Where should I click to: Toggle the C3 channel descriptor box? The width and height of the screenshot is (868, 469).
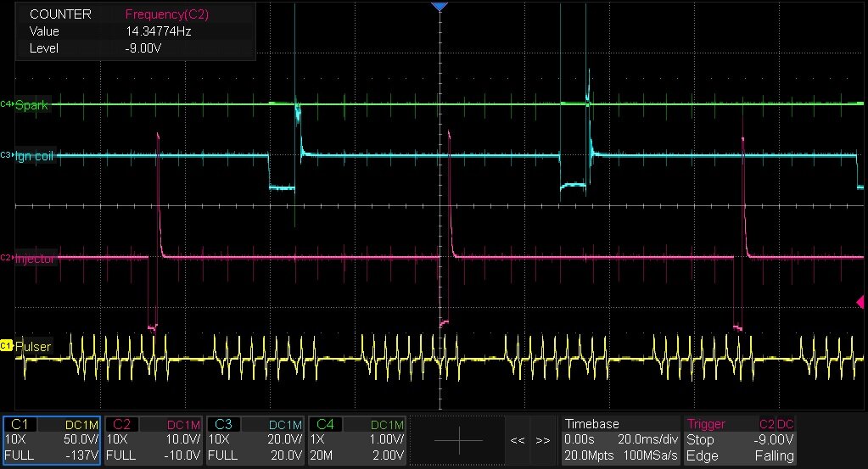pyautogui.click(x=255, y=439)
